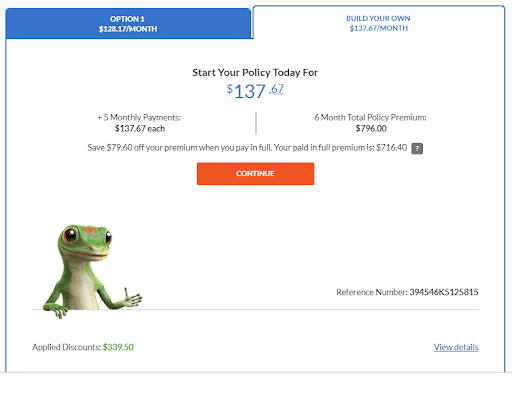512x400 pixels.
Task: Switch to the Option 1 $128.17/month tab
Action: click(x=128, y=24)
